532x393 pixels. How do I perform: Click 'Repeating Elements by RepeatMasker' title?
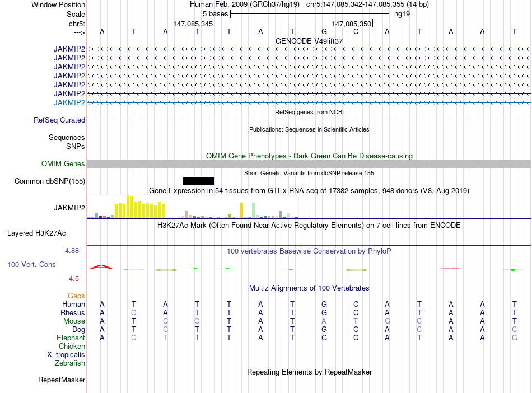[310, 372]
